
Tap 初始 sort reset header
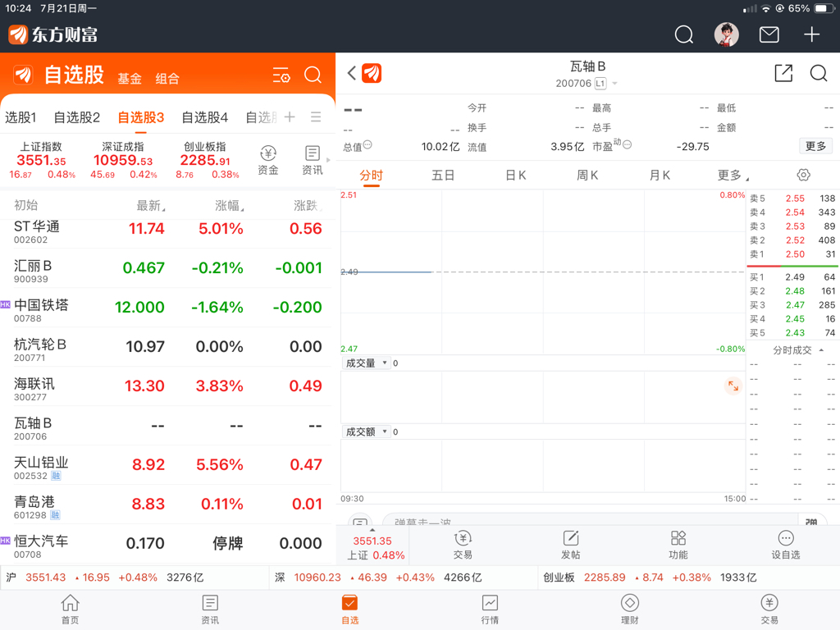point(25,205)
